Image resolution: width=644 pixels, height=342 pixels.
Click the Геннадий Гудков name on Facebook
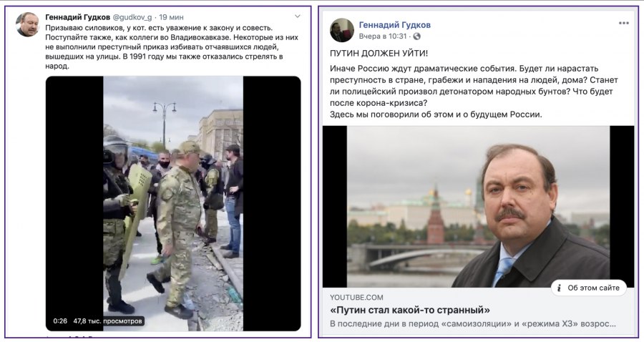click(395, 25)
